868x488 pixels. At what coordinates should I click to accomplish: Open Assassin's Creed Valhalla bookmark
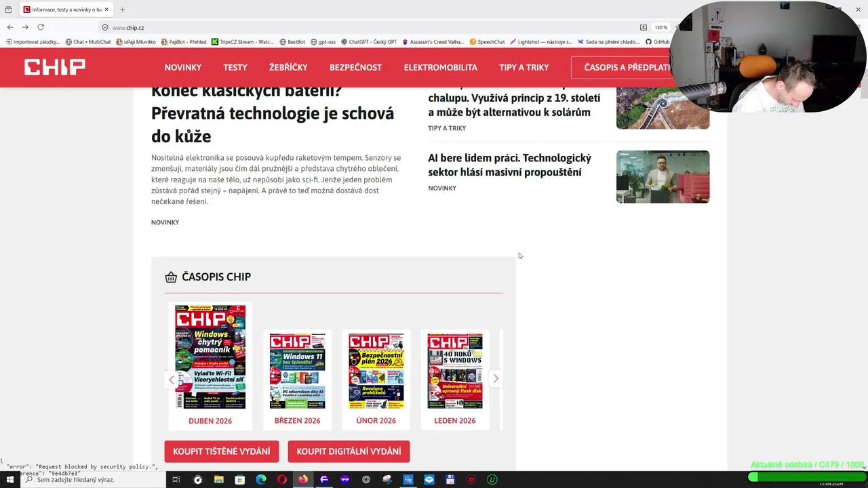point(433,42)
